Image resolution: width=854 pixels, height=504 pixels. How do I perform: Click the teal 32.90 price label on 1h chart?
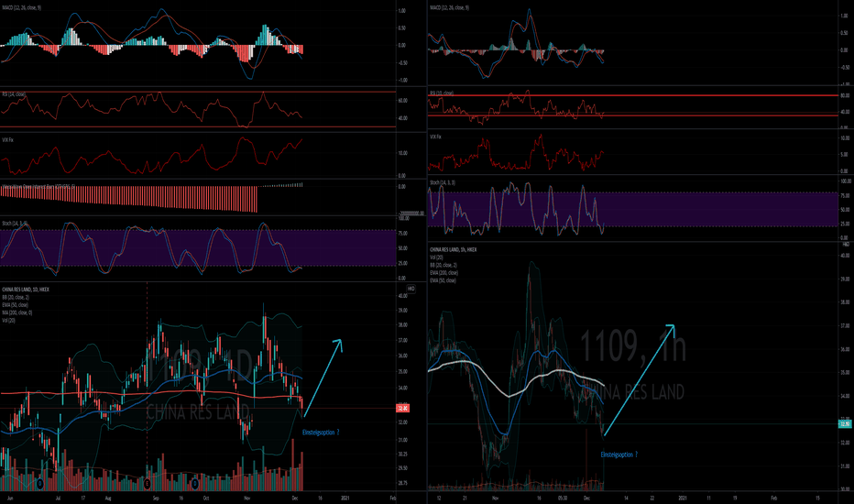(x=845, y=424)
